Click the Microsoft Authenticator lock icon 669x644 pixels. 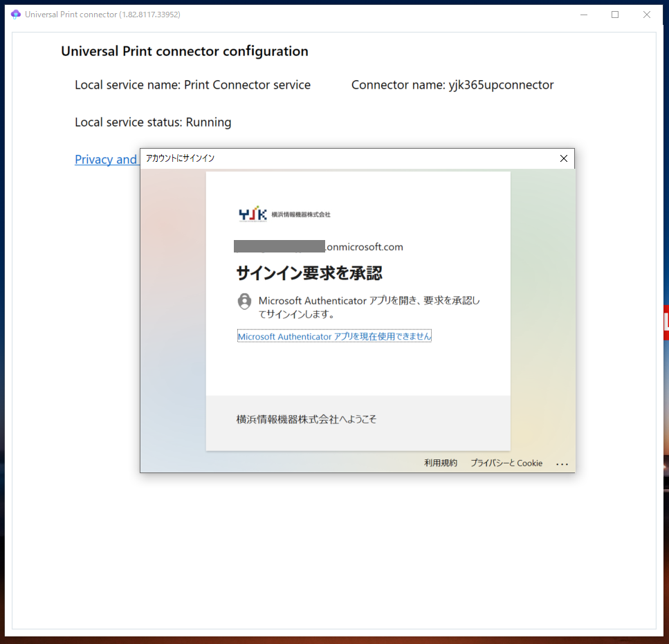tap(244, 301)
